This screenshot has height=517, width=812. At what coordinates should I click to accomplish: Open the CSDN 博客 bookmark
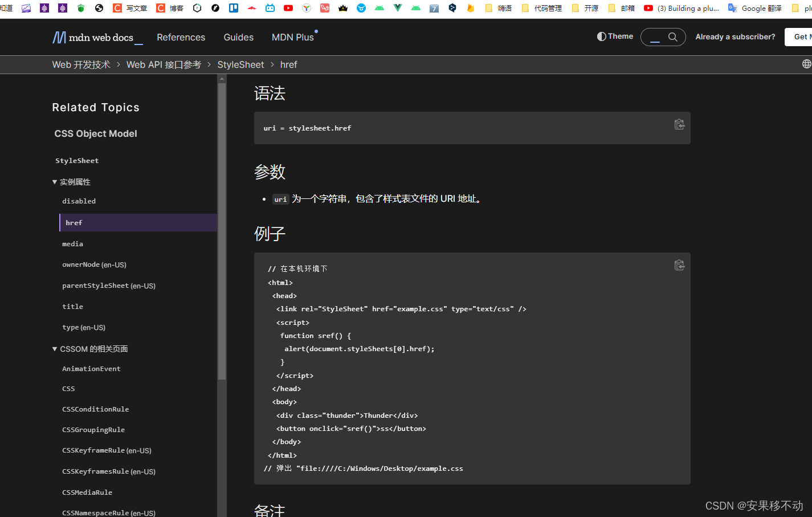170,8
